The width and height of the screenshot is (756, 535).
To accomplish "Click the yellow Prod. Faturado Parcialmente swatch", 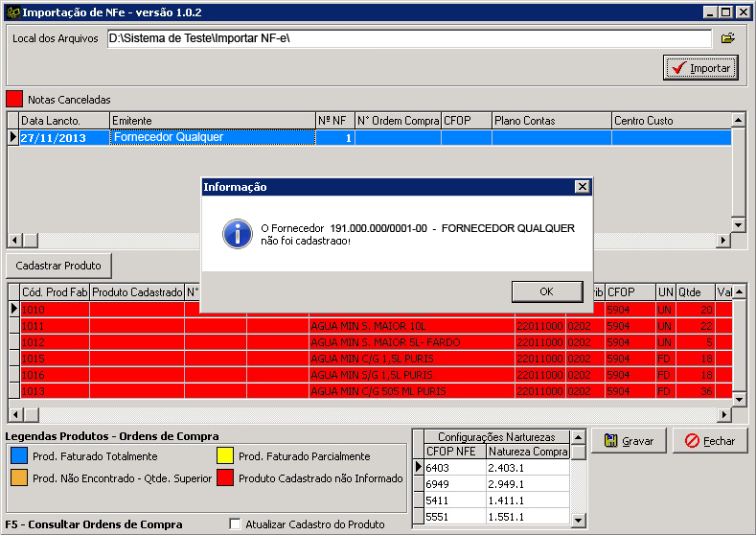I will (223, 456).
